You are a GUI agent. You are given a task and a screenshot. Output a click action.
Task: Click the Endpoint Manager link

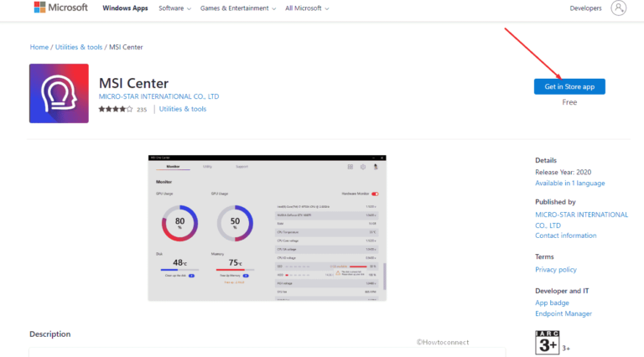(x=563, y=314)
